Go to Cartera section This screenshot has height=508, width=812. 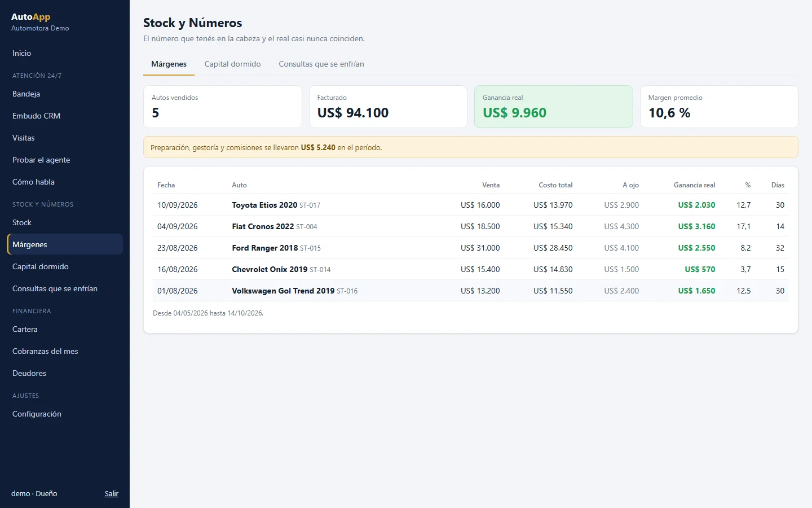tap(65, 329)
